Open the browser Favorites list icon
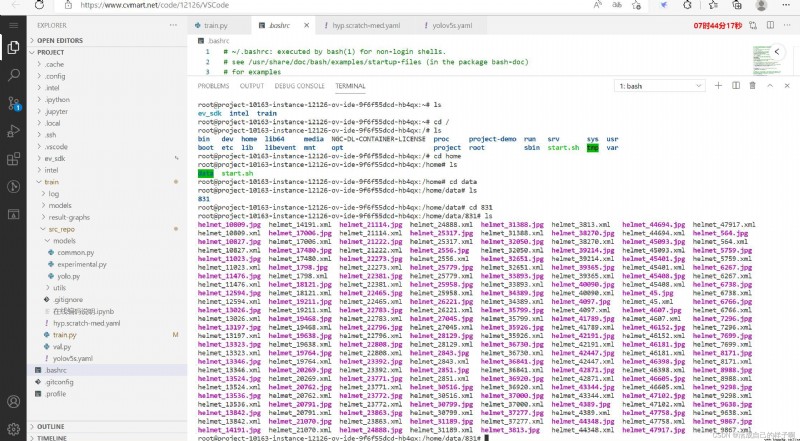 [713, 5]
